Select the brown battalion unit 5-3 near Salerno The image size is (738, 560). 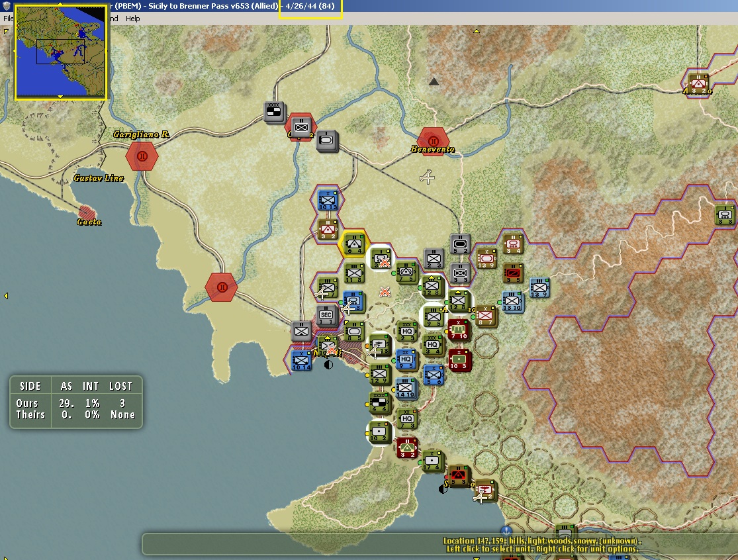click(458, 475)
